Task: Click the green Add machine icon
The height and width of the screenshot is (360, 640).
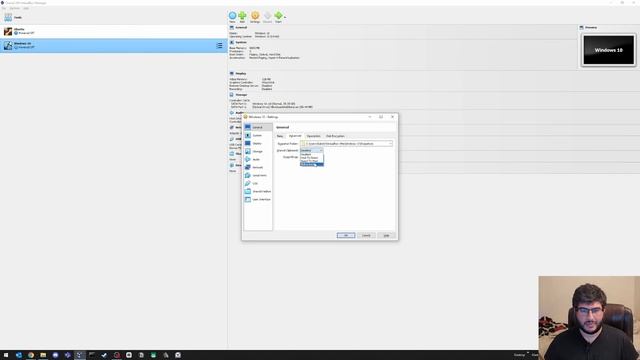Action: [242, 16]
